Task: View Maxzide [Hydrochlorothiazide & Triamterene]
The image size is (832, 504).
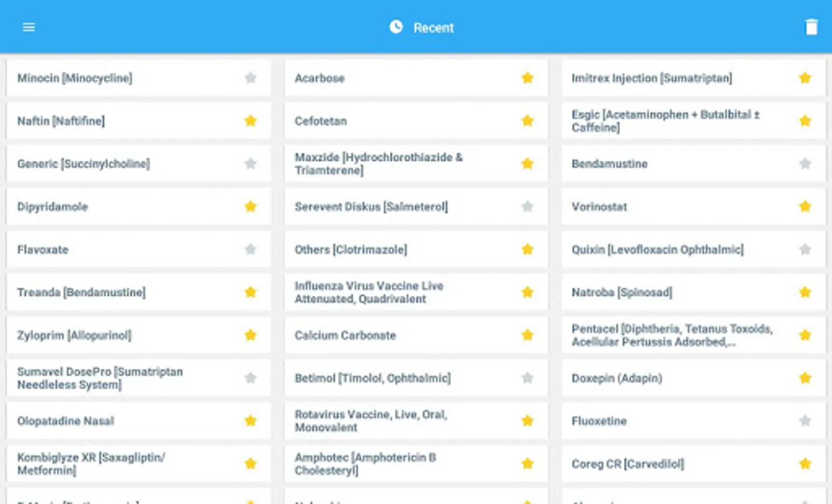Action: [x=416, y=164]
